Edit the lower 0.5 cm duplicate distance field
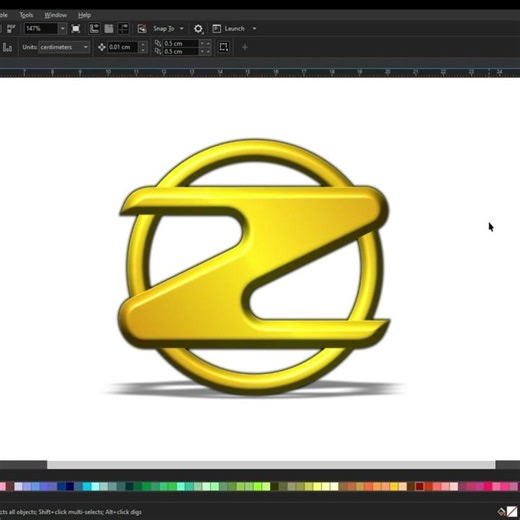The height and width of the screenshot is (520, 520). pos(180,51)
